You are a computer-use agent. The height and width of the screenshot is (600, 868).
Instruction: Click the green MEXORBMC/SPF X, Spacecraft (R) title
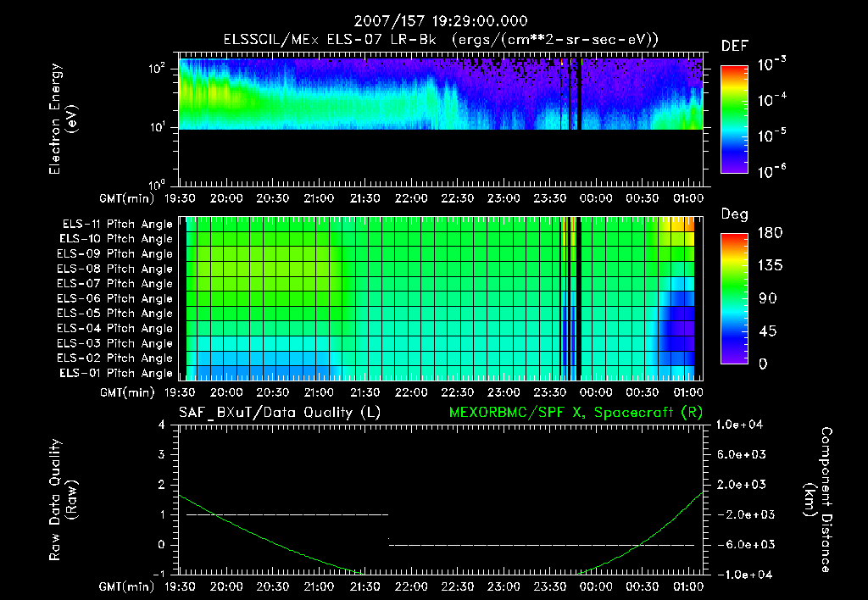(576, 413)
